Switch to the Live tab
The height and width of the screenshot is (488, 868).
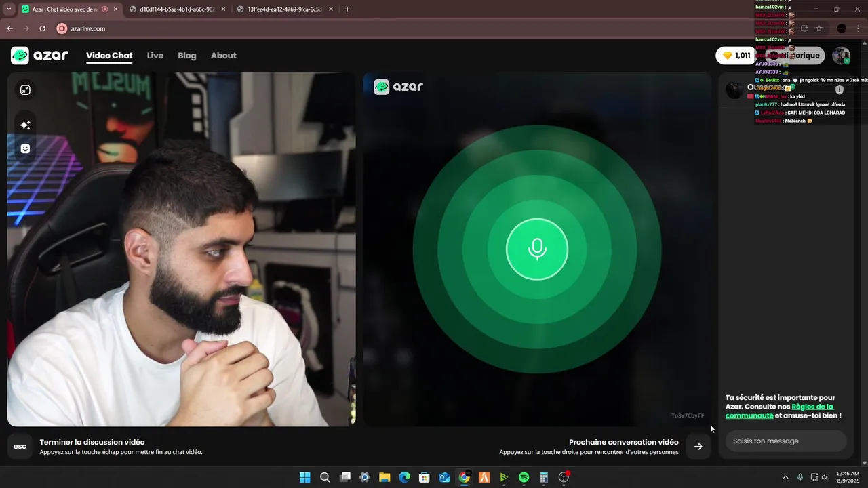click(x=155, y=56)
